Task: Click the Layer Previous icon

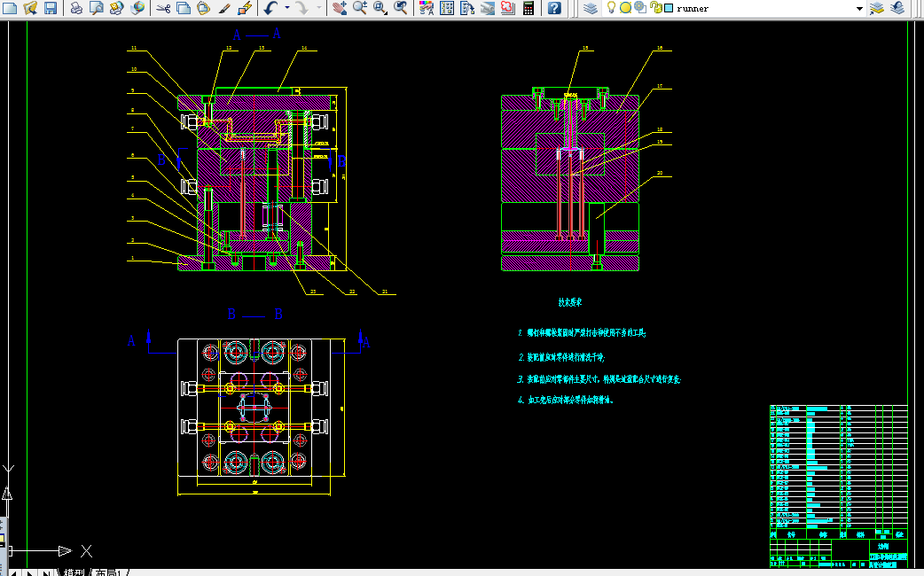Action: (897, 8)
